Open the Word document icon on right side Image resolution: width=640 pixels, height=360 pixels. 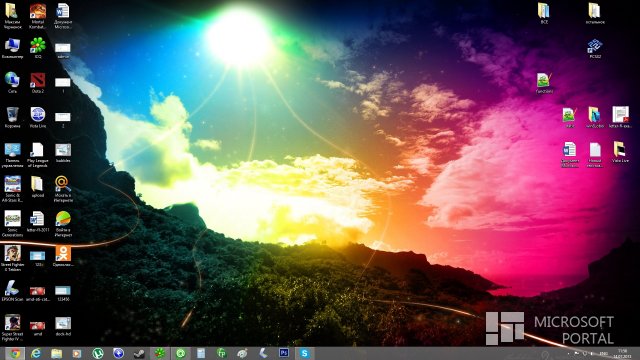tap(569, 154)
